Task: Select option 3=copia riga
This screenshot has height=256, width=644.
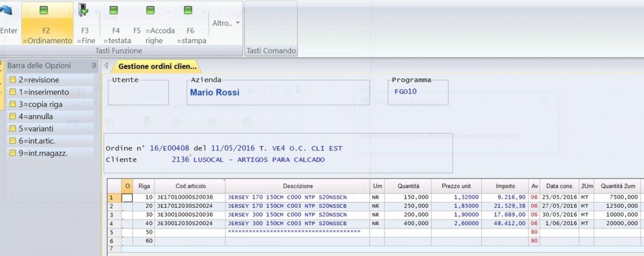Action: pos(50,104)
